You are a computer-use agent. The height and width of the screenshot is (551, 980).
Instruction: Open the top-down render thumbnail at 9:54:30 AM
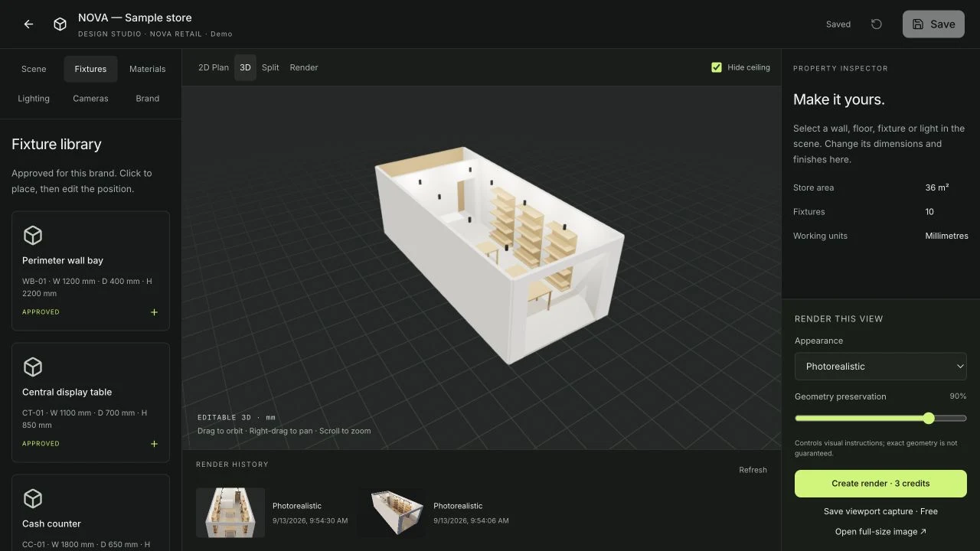point(230,513)
